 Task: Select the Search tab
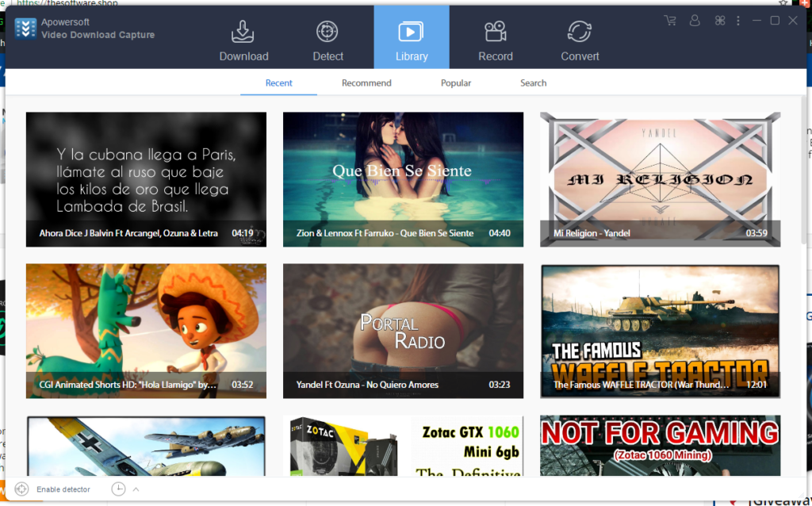534,82
